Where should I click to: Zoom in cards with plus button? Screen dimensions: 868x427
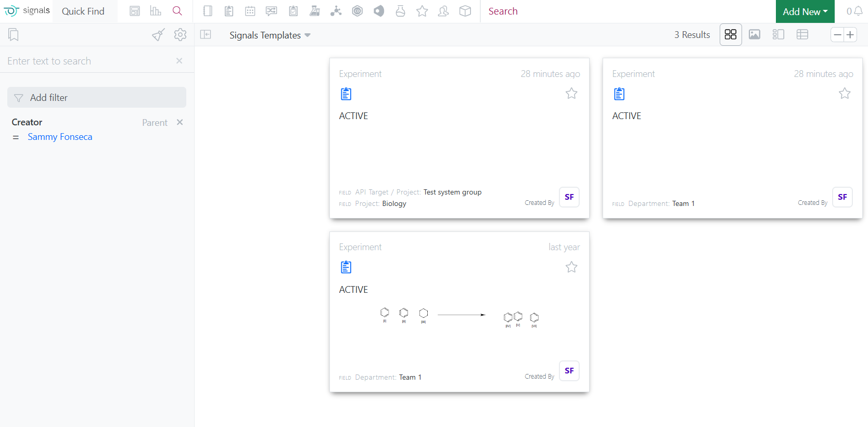pyautogui.click(x=850, y=35)
